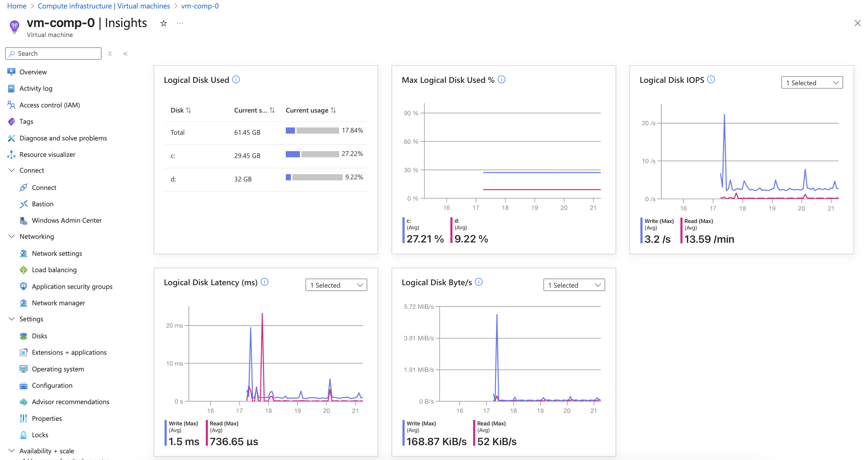The image size is (868, 460).
Task: Open Advisor recommendations
Action: point(70,402)
